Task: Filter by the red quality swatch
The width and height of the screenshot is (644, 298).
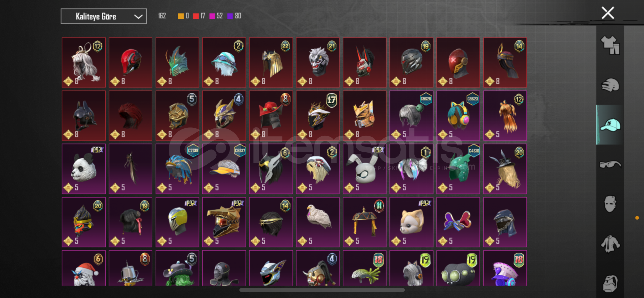Action: point(196,16)
